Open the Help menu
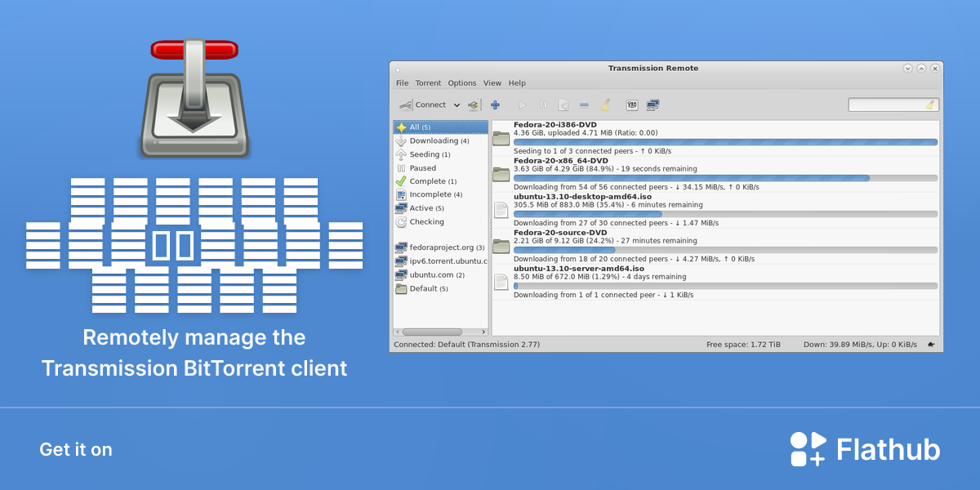The height and width of the screenshot is (490, 980). 517,83
